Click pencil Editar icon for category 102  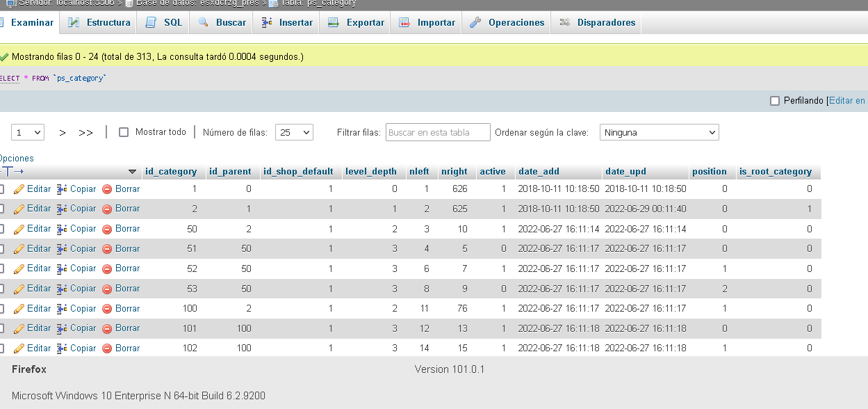click(19, 348)
